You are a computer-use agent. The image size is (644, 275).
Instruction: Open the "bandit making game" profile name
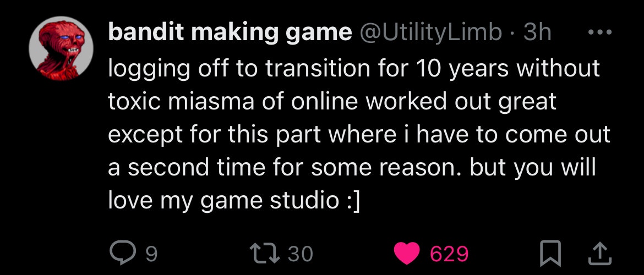[230, 34]
